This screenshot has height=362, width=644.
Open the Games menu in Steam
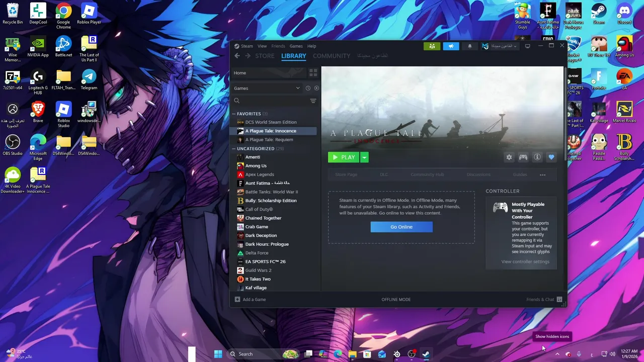click(x=296, y=46)
